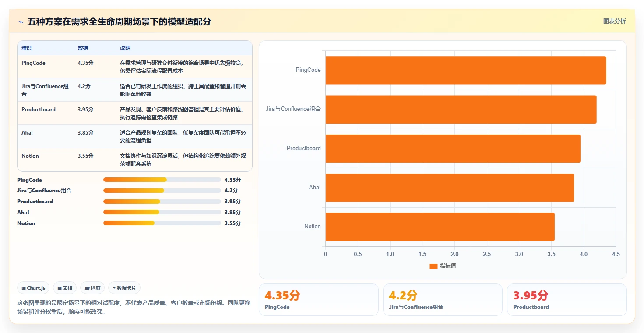Image resolution: width=644 pixels, height=333 pixels.
Task: Select the Chart.js tag
Action: click(33, 288)
